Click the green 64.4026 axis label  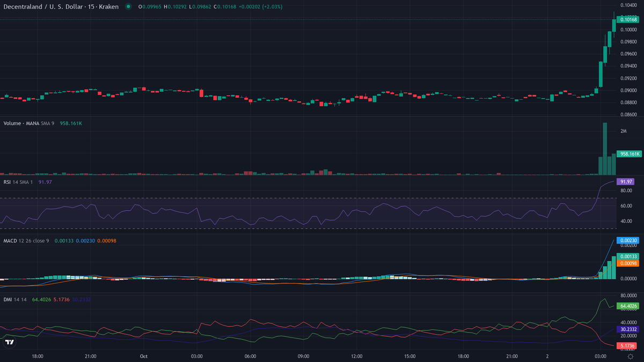click(628, 306)
